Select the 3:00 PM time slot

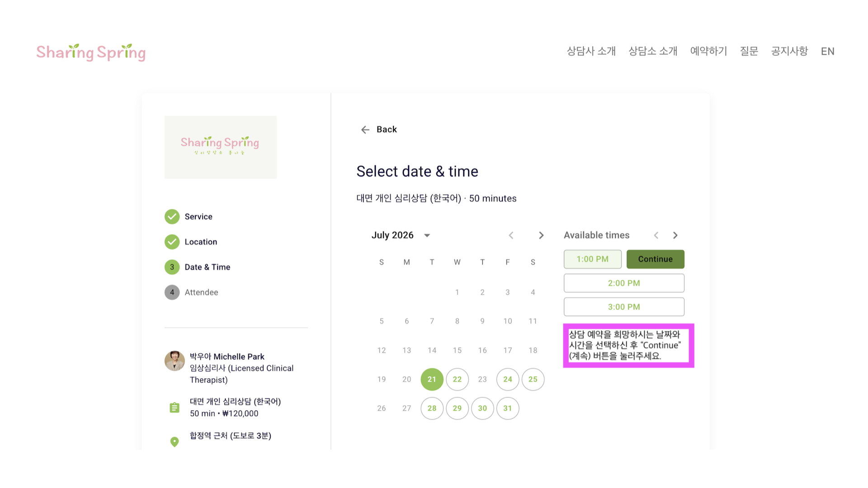click(x=624, y=307)
